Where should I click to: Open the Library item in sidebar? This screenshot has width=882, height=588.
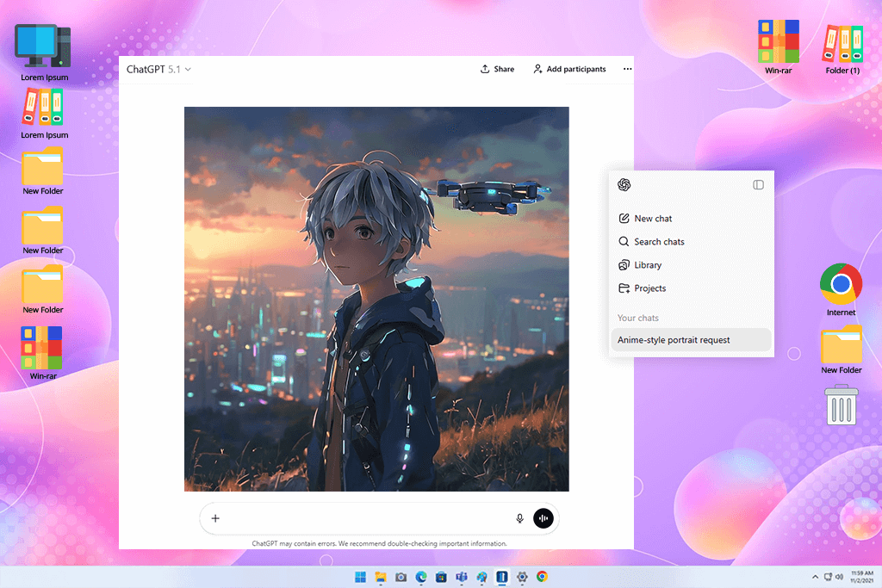pos(640,265)
